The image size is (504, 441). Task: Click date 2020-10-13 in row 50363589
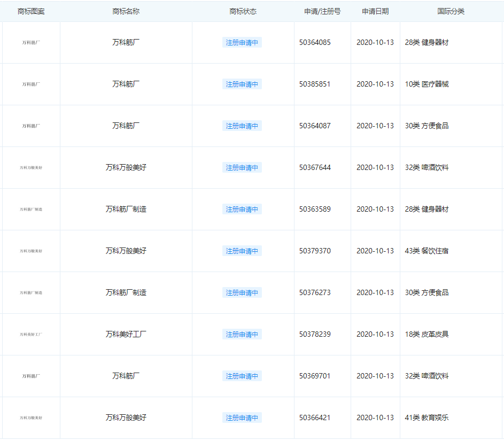pos(375,209)
